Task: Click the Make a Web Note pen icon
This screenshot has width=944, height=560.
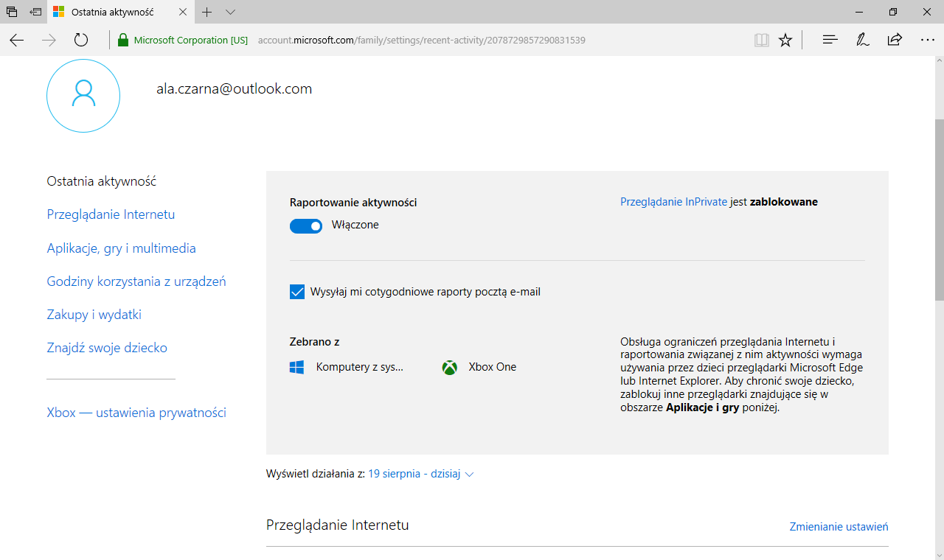Action: pos(862,41)
